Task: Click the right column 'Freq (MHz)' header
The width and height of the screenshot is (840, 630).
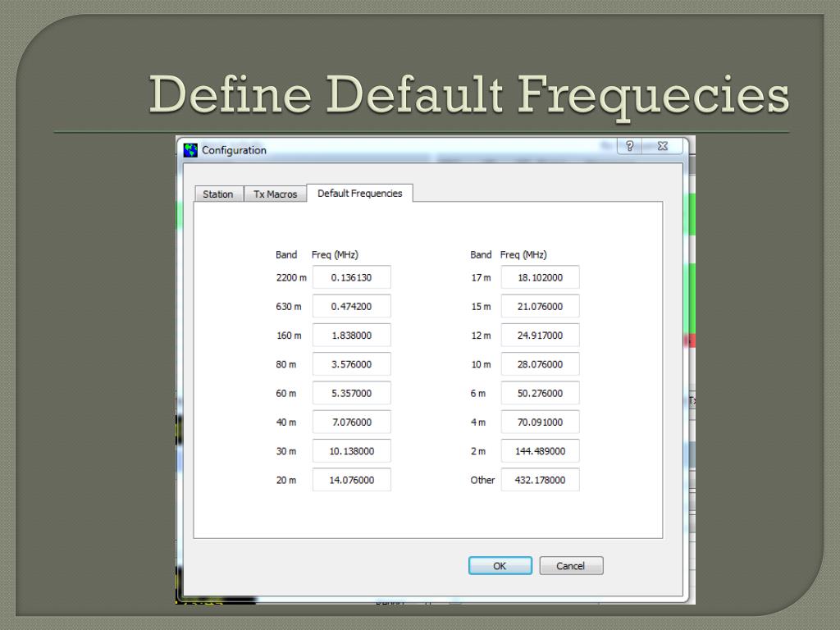Action: [523, 255]
